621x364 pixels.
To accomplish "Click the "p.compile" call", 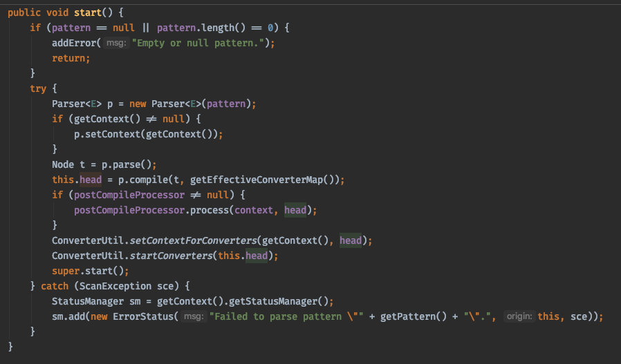I will click(143, 180).
